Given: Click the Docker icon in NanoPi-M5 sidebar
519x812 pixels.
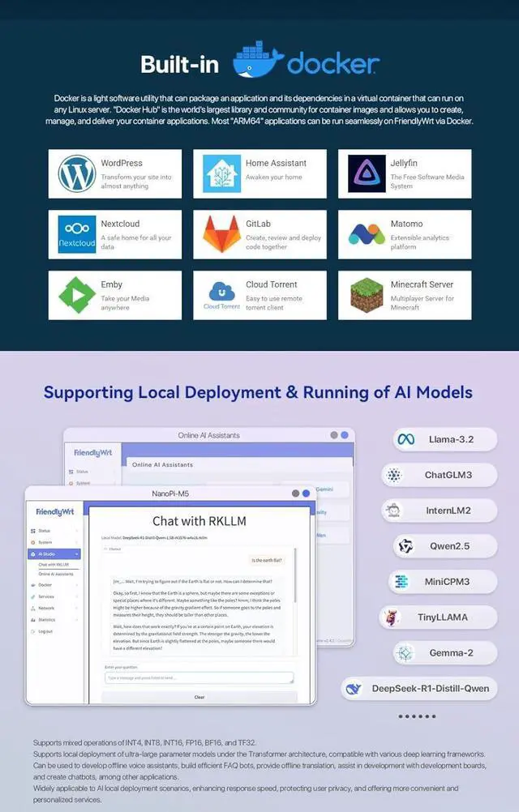Looking at the screenshot, I should [33, 585].
